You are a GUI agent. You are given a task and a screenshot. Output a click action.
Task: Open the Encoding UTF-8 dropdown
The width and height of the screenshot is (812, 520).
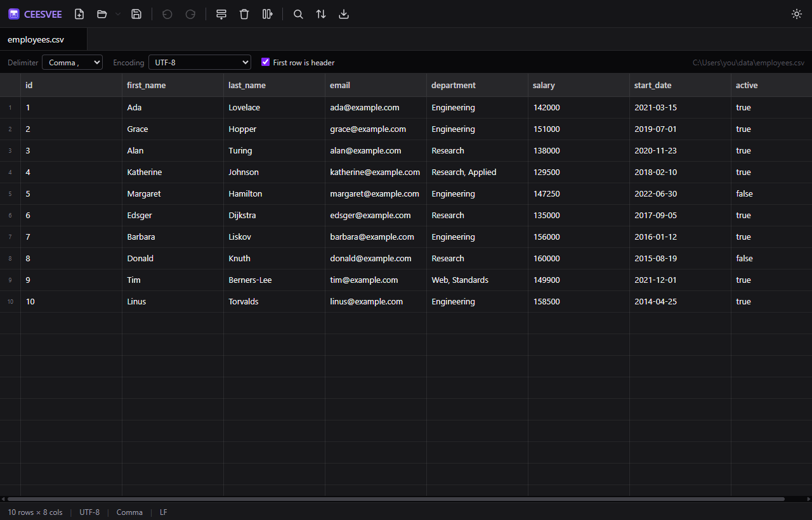coord(200,62)
